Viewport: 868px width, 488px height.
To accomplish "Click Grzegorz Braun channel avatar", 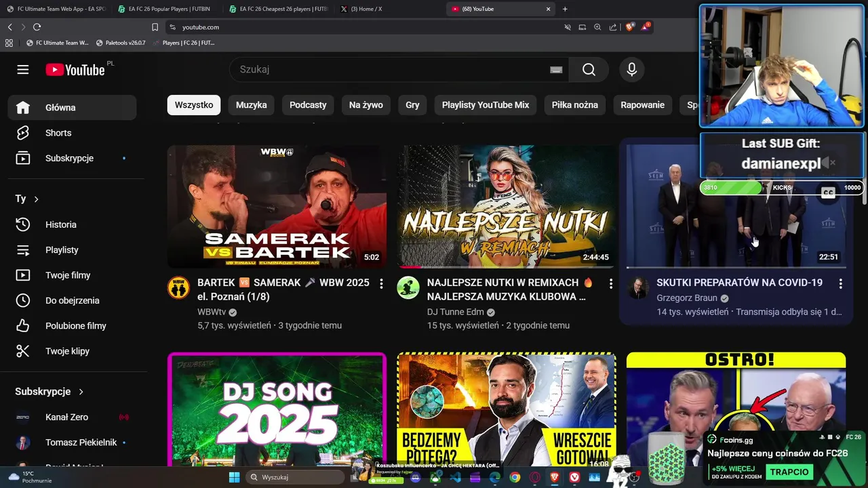I will 637,288.
